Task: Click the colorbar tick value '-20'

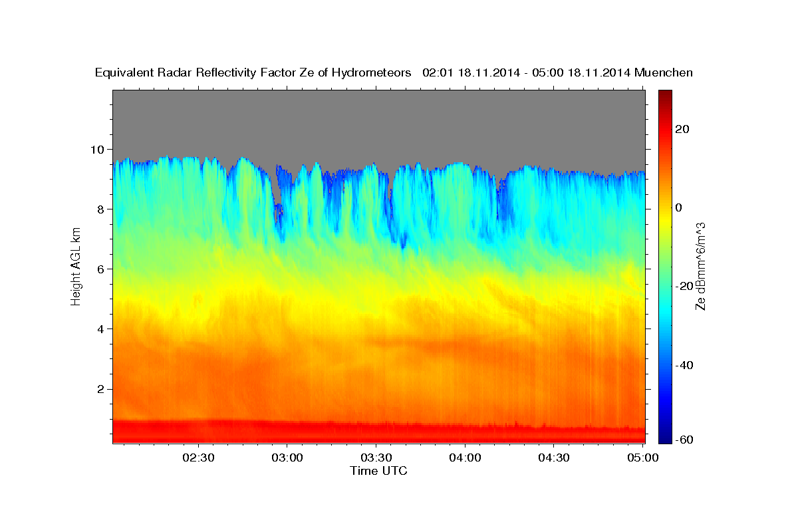Action: (x=685, y=286)
